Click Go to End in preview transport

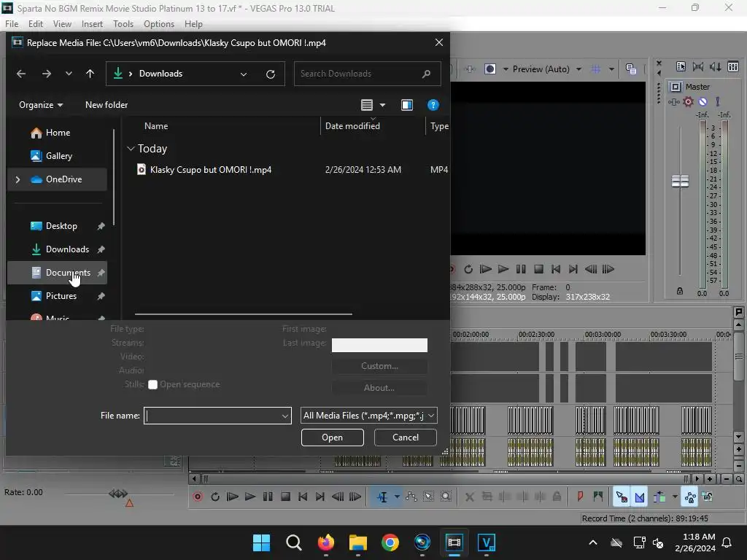click(573, 269)
